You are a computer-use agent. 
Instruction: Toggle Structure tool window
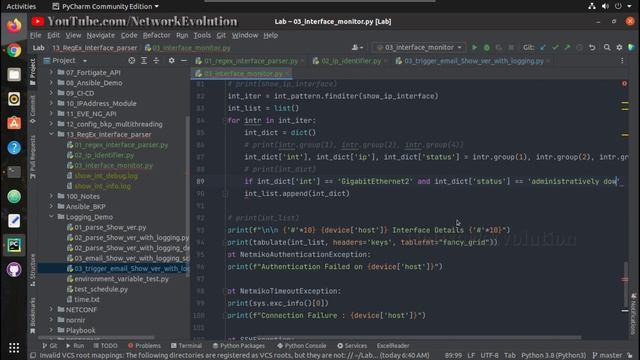coord(33,270)
